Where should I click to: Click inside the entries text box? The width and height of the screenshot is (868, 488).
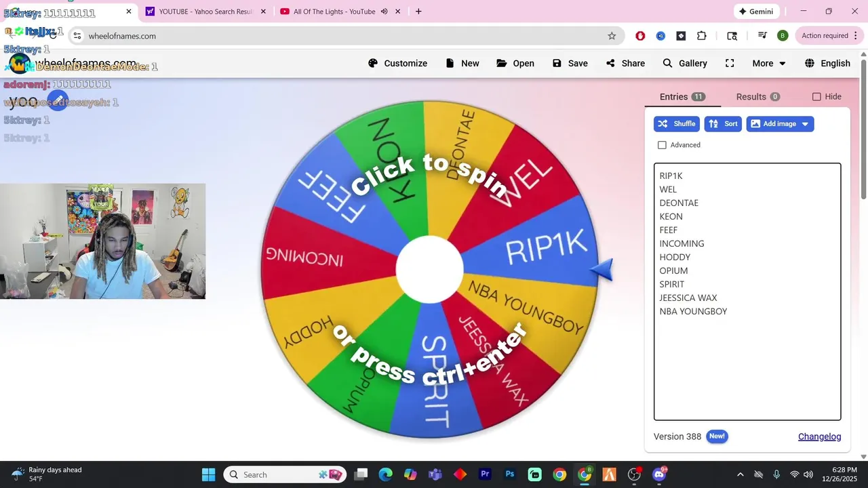coord(747,291)
